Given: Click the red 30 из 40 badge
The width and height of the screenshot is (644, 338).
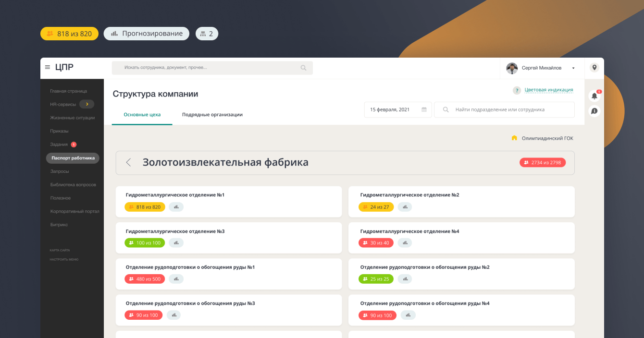Looking at the screenshot, I should (x=376, y=243).
